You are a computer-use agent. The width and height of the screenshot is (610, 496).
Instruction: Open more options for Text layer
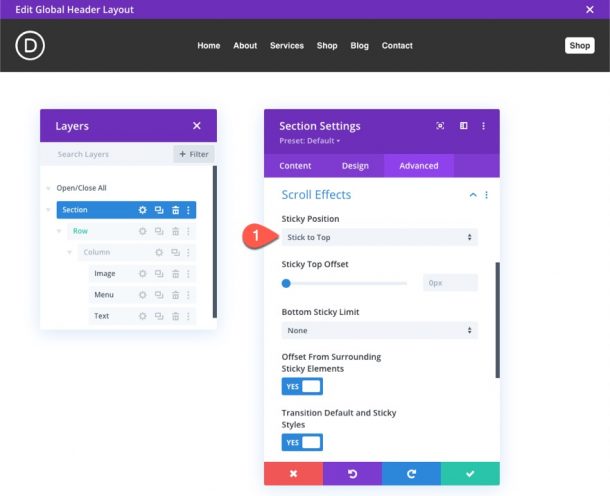pos(188,316)
